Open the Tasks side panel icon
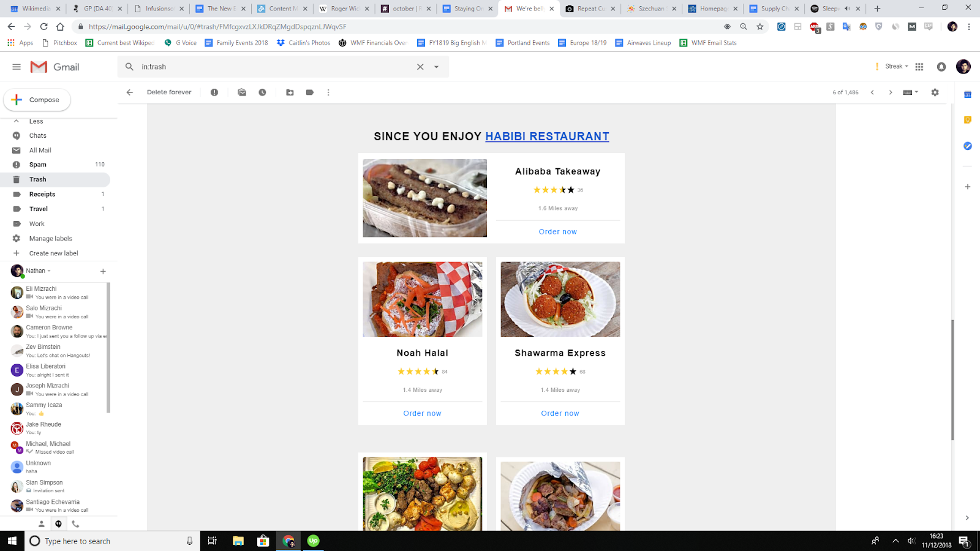980x551 pixels. pyautogui.click(x=968, y=146)
